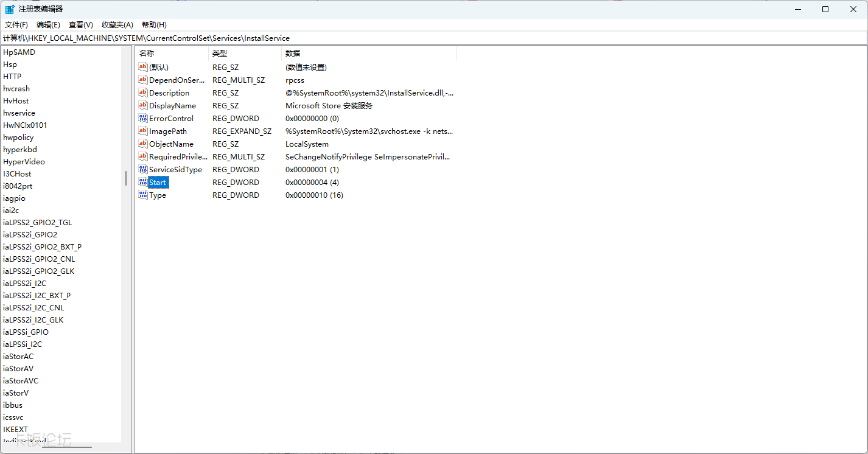Image resolution: width=868 pixels, height=454 pixels.
Task: Click the tree pane horizontal scrollbar
Action: point(67,447)
